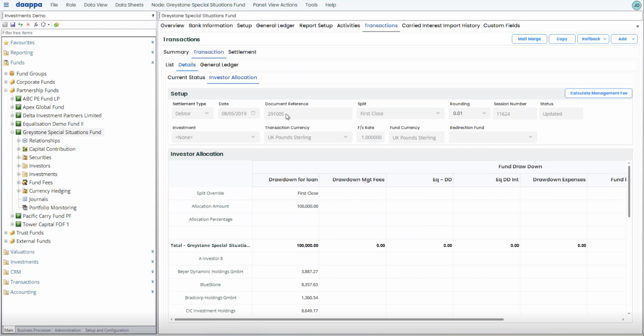The image size is (644, 336).
Task: Open the hamburger menu beside daappa logo
Action: coord(6,5)
